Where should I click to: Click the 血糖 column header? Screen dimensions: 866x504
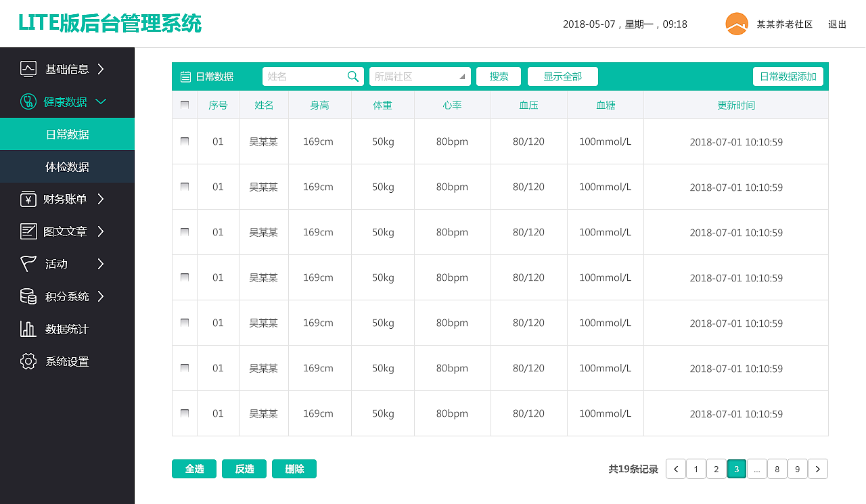point(606,105)
